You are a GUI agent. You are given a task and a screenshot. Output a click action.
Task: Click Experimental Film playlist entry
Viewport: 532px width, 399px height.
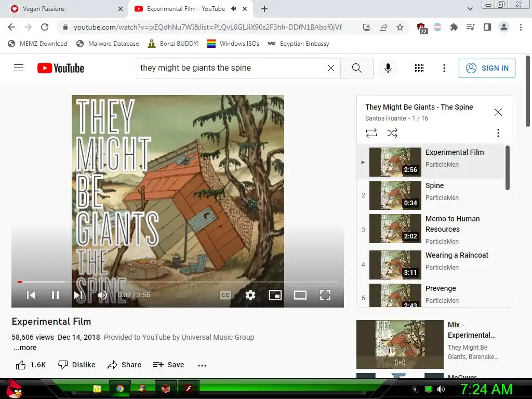click(431, 162)
